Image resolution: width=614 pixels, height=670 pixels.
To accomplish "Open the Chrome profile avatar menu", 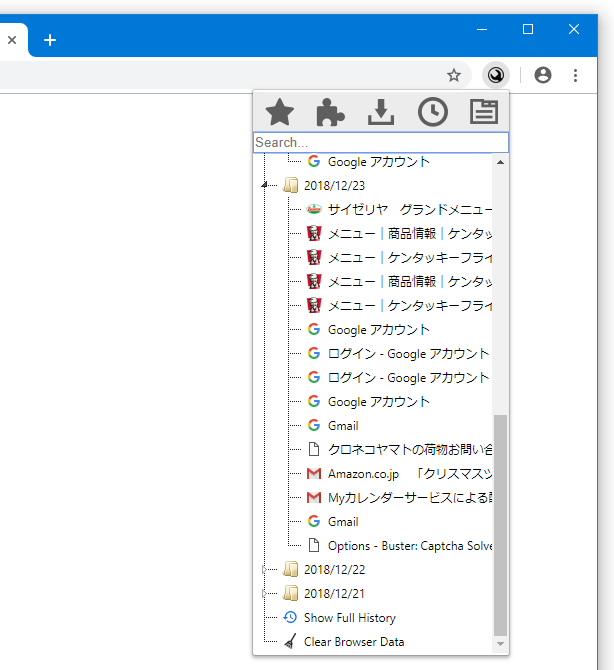I will point(543,75).
